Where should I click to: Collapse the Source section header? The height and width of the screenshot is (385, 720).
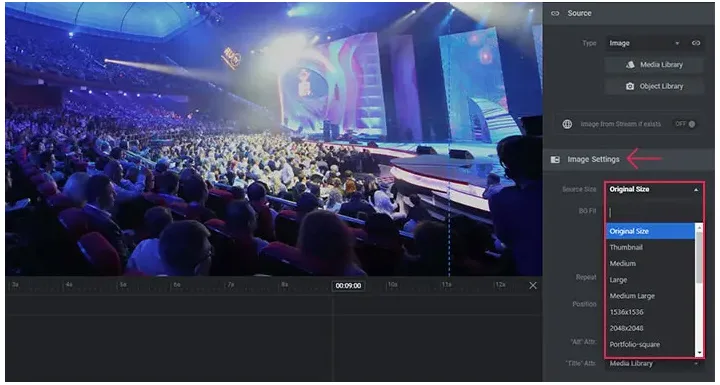[629, 13]
